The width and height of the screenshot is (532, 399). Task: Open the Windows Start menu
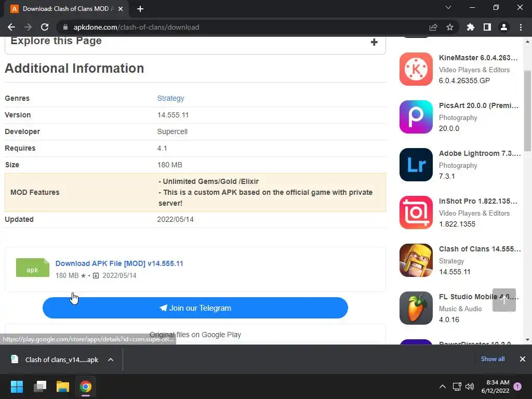[17, 387]
